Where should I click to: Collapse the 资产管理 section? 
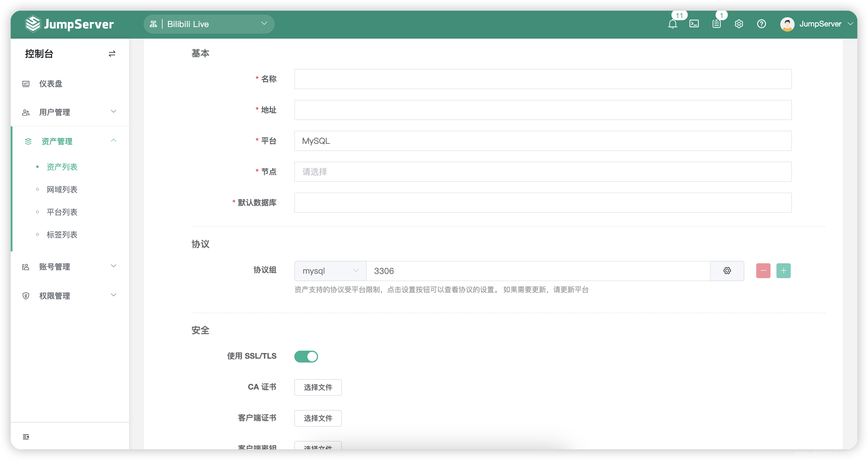(x=114, y=141)
